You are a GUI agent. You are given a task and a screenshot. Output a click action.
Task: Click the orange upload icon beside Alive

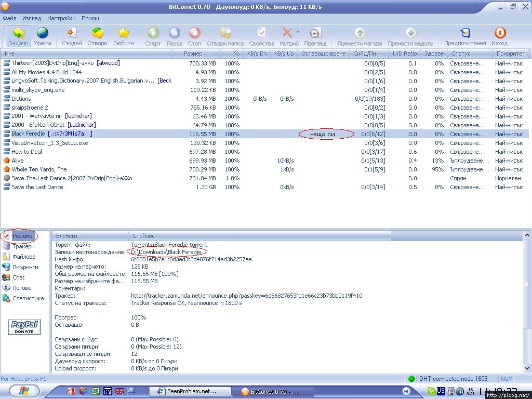(6, 160)
